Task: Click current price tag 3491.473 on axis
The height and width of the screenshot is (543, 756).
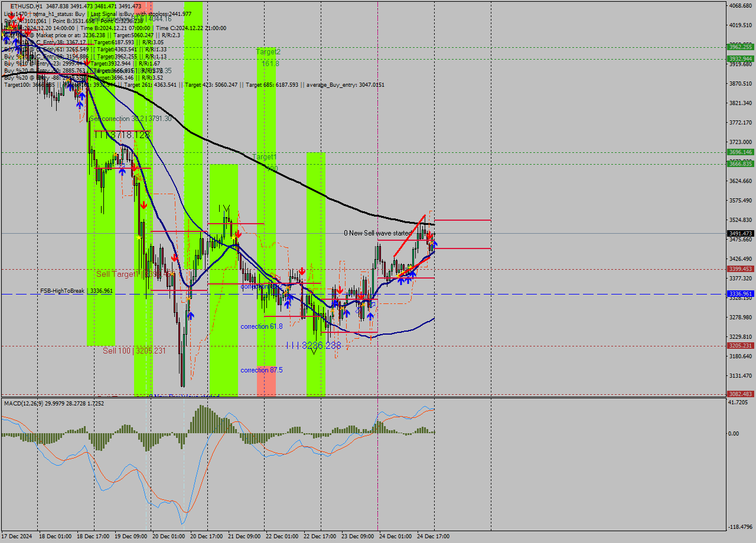Action: (740, 234)
